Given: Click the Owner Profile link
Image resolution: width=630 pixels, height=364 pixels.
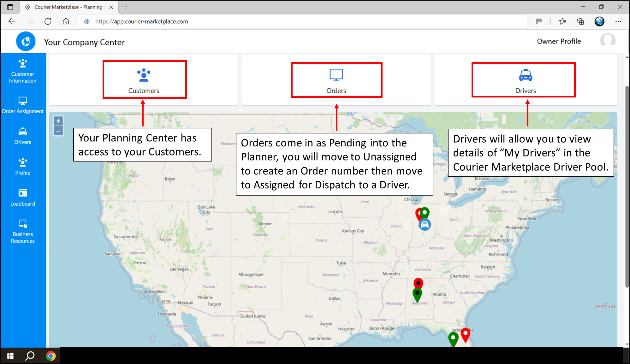Looking at the screenshot, I should (x=559, y=41).
